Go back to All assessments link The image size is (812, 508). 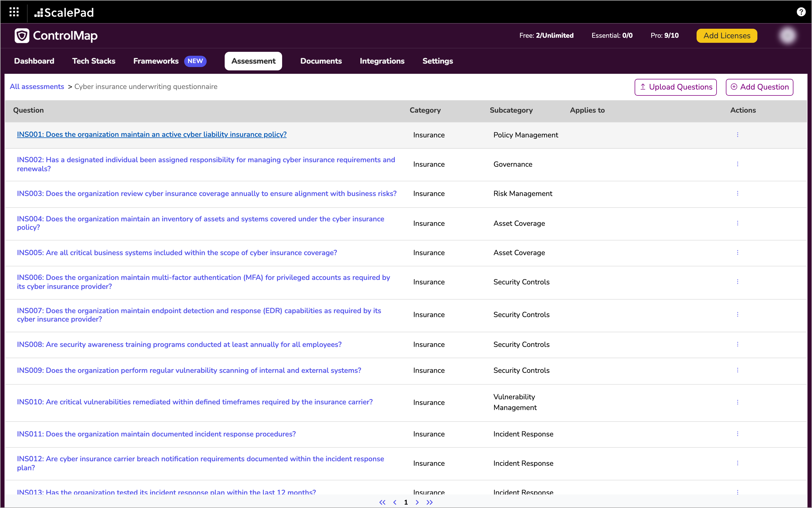[37, 87]
